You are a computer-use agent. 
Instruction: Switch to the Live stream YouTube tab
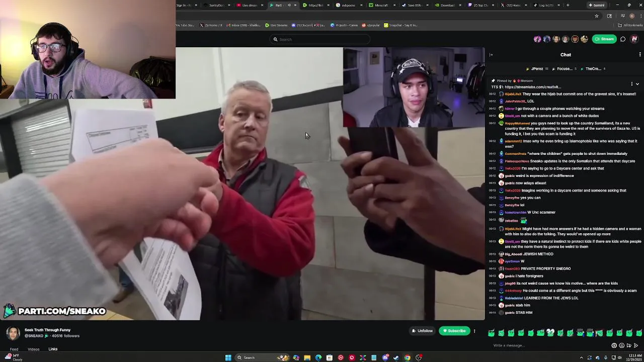click(x=250, y=5)
